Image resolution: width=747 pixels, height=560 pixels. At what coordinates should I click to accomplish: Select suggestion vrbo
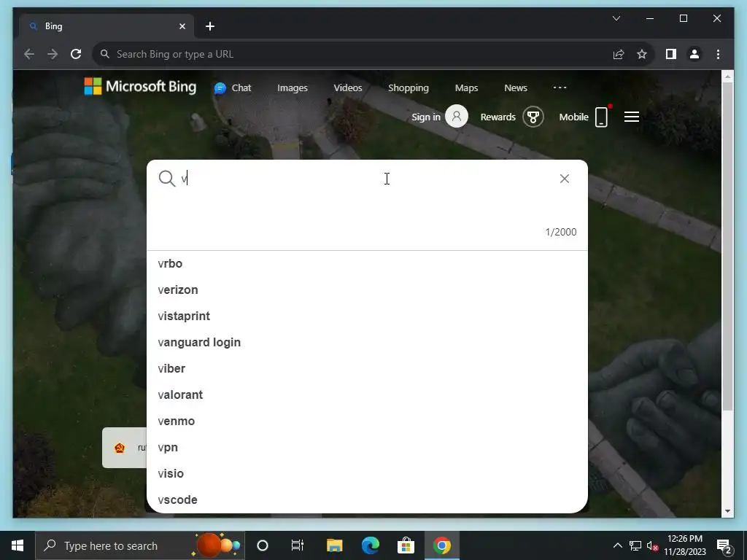point(367,263)
